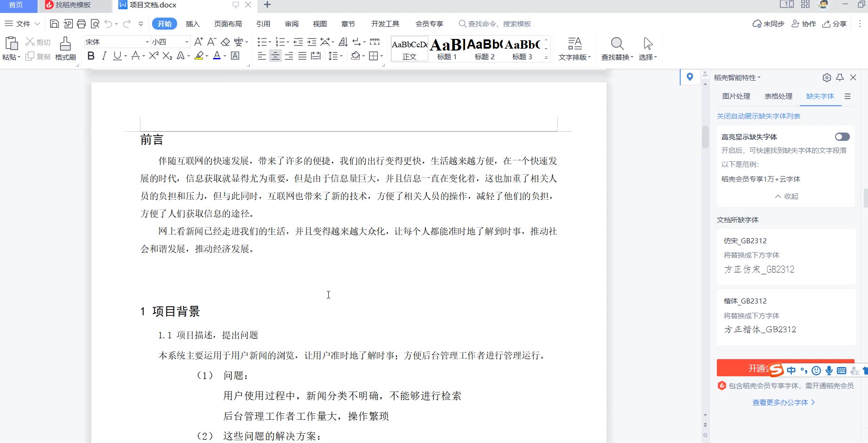Expand line spacing dropdown

click(x=341, y=56)
